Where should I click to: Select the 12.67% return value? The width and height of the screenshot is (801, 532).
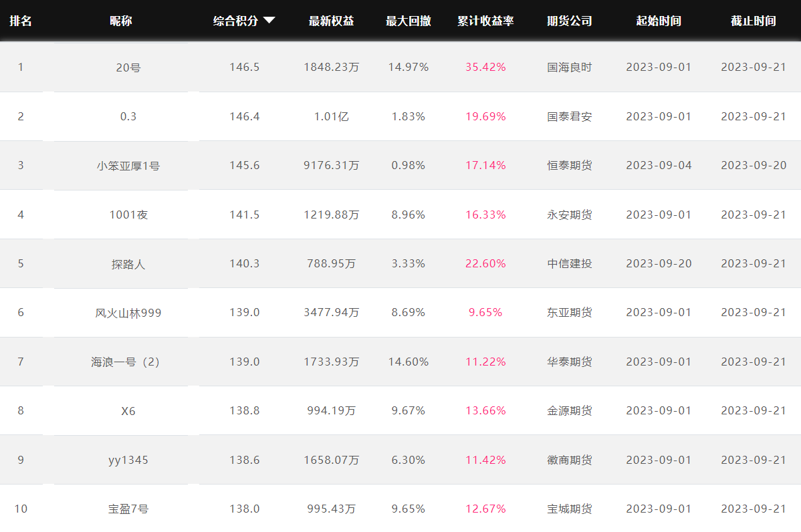point(485,509)
